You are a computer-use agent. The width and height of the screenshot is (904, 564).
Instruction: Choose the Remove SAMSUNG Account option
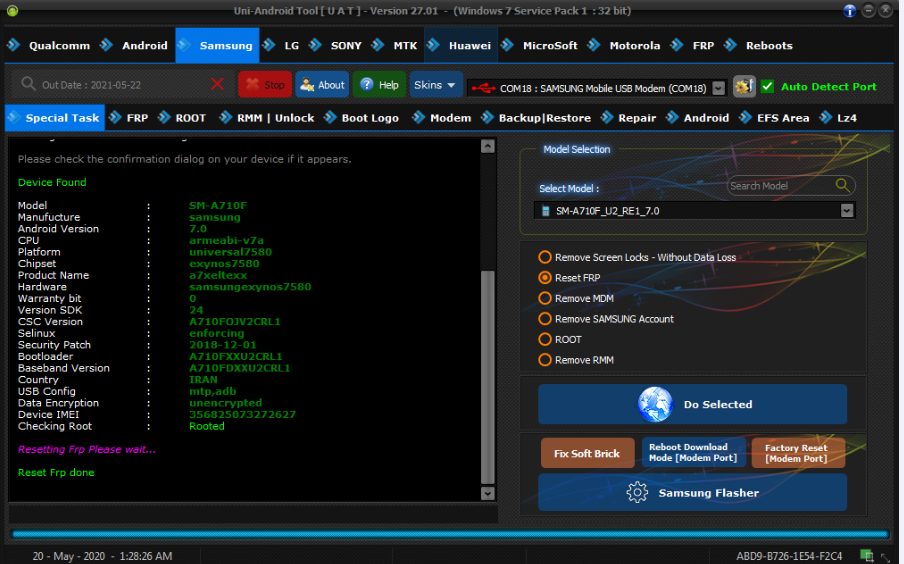coord(545,319)
